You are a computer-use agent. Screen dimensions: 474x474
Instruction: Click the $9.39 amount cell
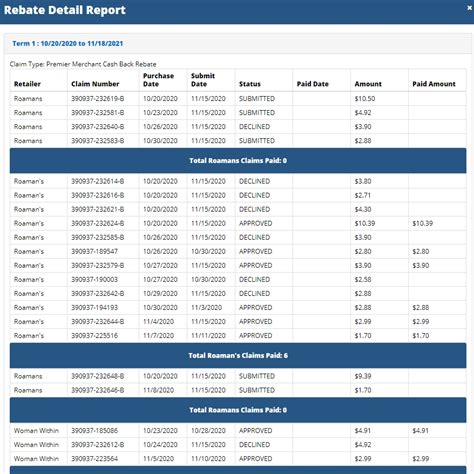tap(363, 376)
